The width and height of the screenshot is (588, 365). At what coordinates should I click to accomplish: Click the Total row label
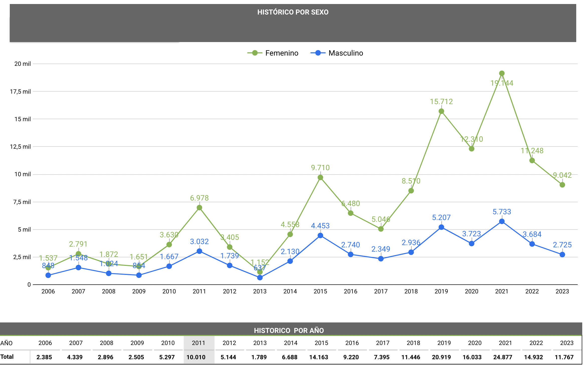7,357
